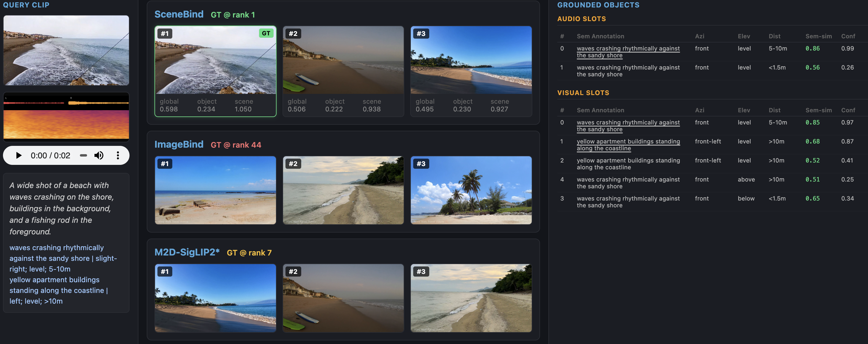Screen dimensions: 868x344
Task: Click SceneBind #3 object score 0.230
Action: coord(462,109)
